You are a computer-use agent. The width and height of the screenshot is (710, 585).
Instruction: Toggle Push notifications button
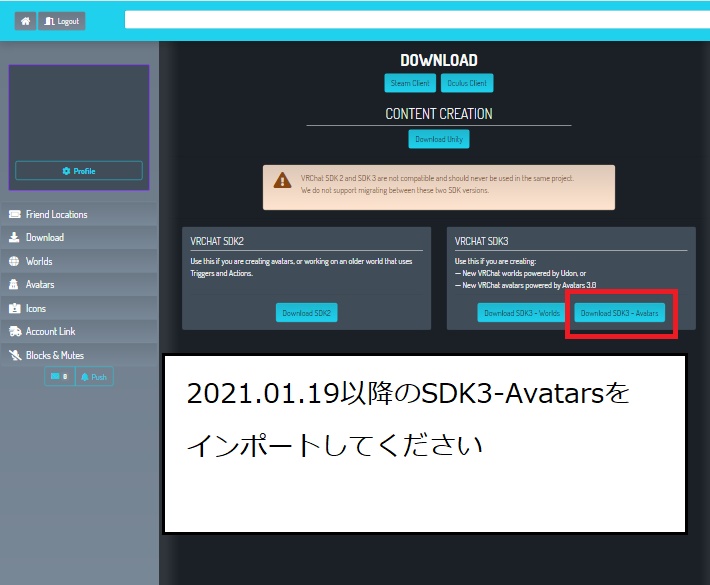[94, 377]
